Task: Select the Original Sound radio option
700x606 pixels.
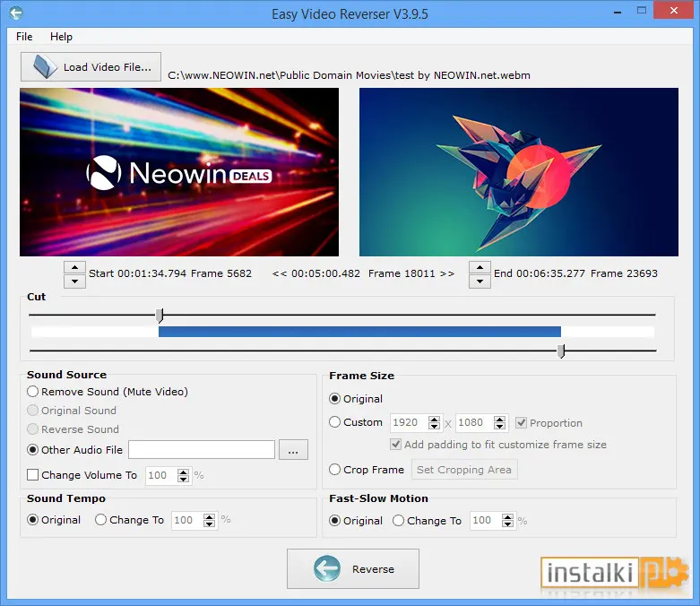Action: point(72,411)
